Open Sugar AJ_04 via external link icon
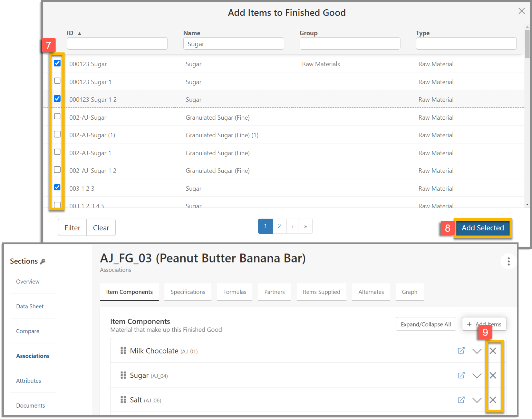This screenshot has width=532, height=419. pyautogui.click(x=461, y=375)
